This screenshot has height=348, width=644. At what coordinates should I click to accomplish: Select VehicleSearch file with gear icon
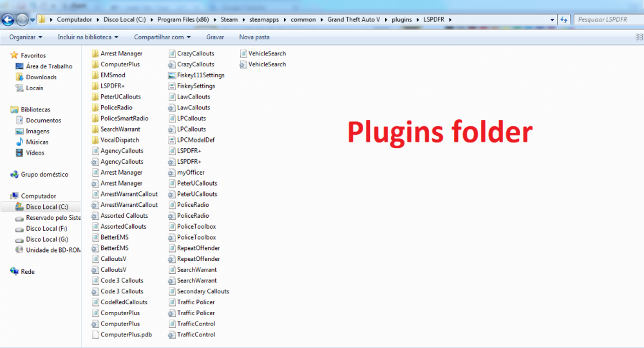(263, 64)
